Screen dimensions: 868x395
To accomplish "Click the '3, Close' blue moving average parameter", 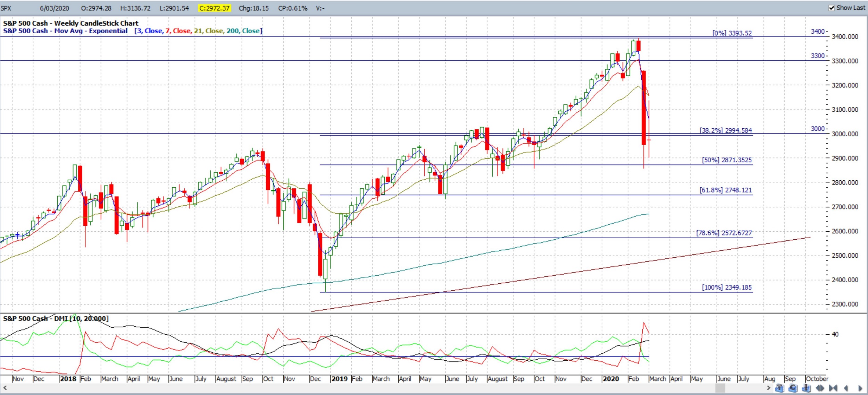I will tap(150, 31).
